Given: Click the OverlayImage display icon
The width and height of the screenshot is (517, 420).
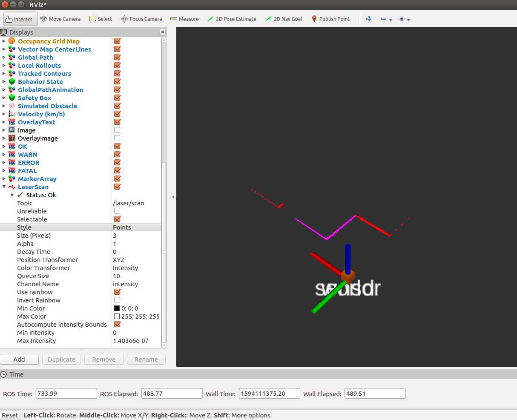Looking at the screenshot, I should point(12,138).
